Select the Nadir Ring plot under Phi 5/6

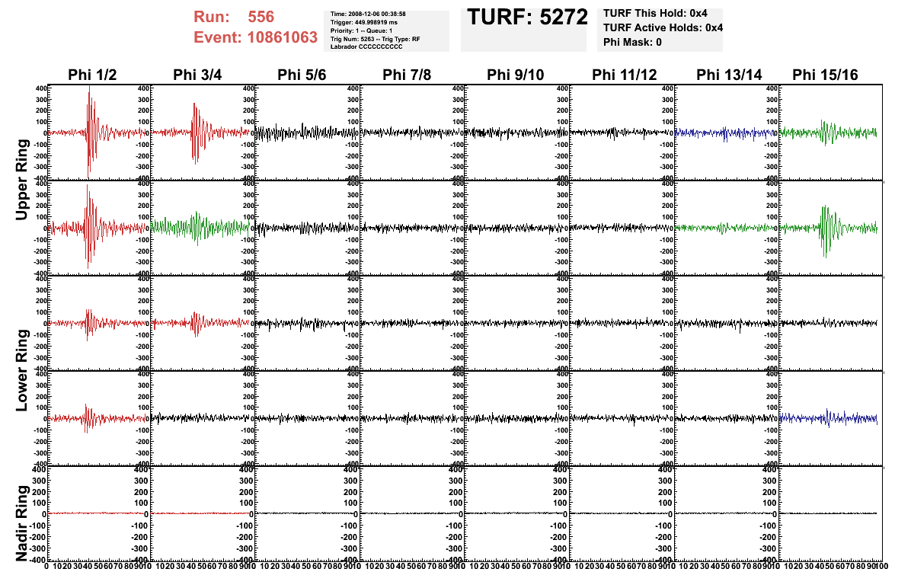(308, 513)
